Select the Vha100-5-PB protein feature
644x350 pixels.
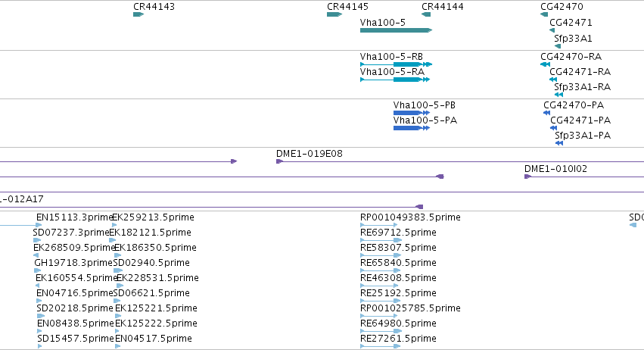tap(412, 113)
